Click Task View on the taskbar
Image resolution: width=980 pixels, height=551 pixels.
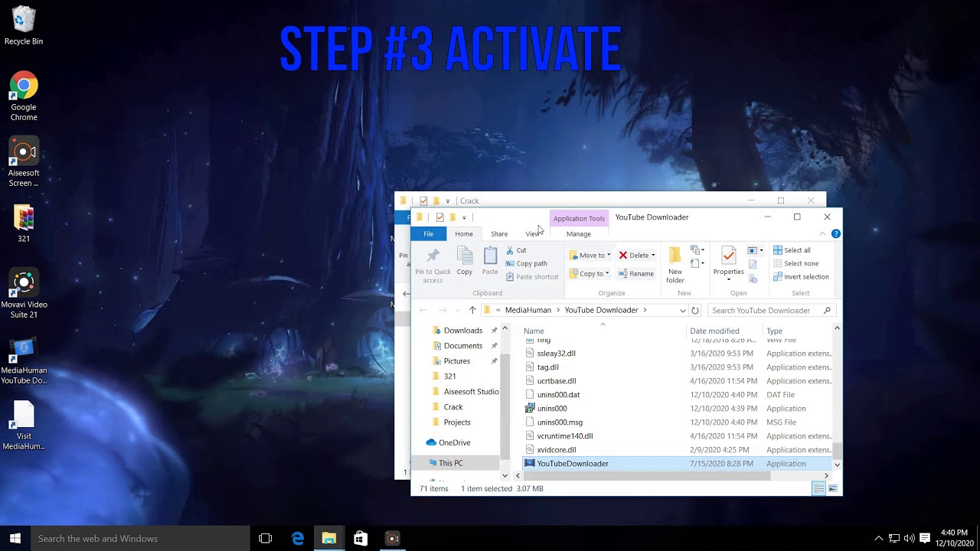pos(266,539)
